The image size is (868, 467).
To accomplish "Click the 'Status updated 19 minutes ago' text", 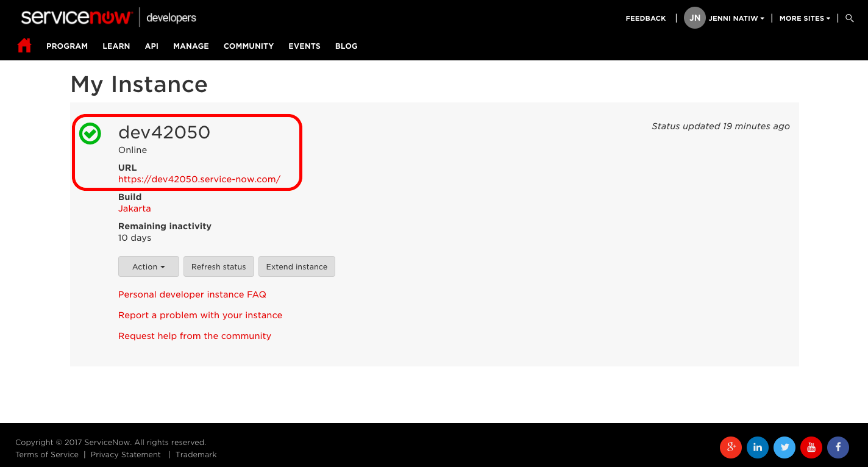I will [x=720, y=126].
